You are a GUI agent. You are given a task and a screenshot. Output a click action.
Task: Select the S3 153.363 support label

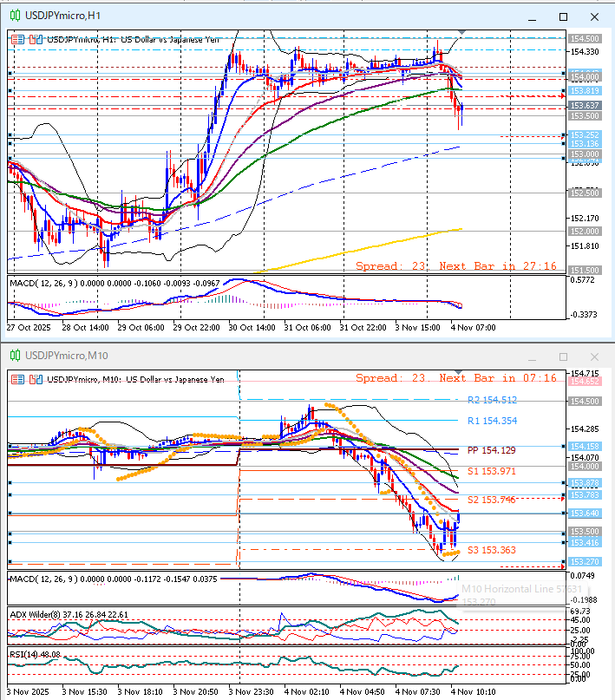[492, 550]
